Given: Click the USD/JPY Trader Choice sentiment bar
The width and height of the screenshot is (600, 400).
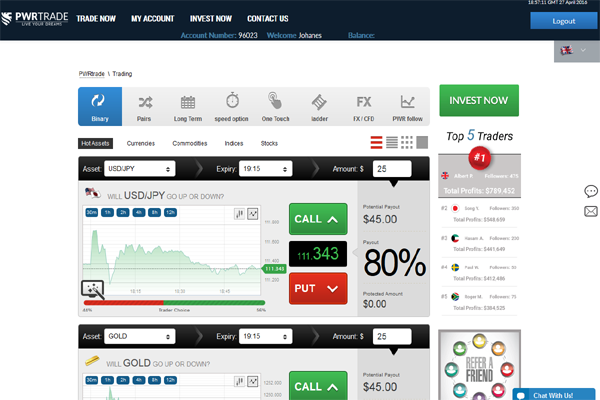Looking at the screenshot, I should [174, 303].
